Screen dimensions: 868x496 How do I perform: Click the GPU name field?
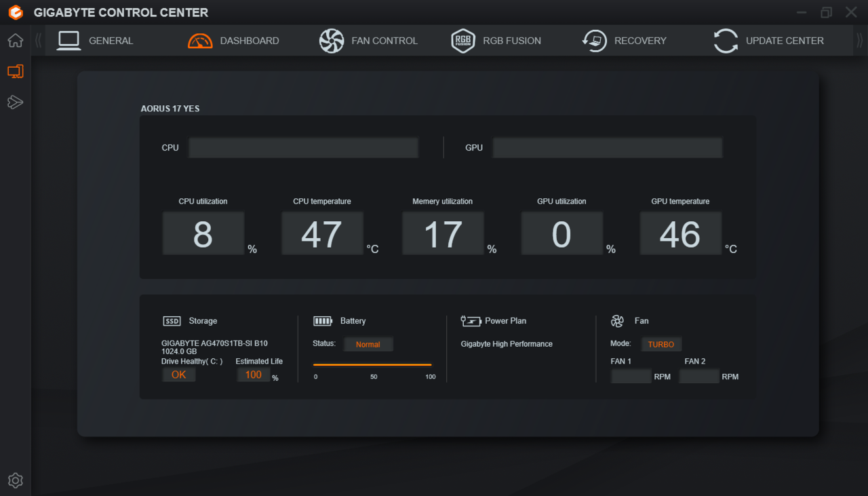coord(607,148)
